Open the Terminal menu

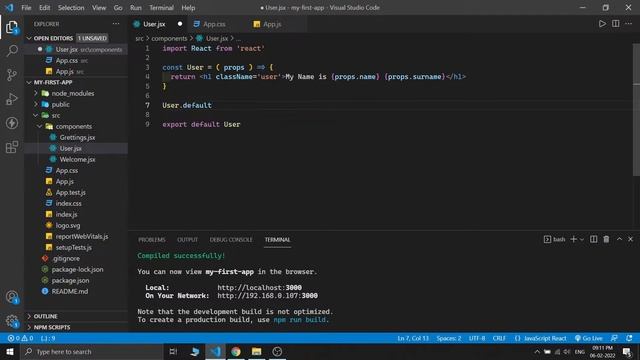[161, 8]
